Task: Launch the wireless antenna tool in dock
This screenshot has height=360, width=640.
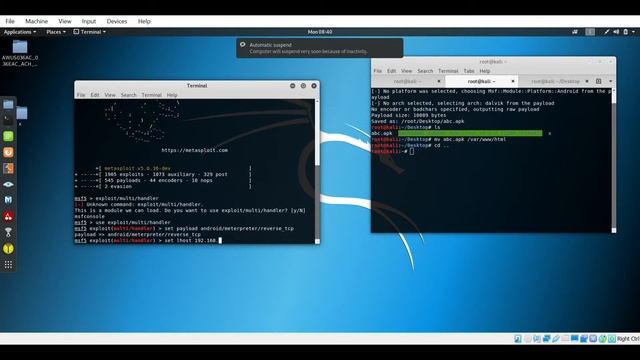Action: tap(8, 232)
